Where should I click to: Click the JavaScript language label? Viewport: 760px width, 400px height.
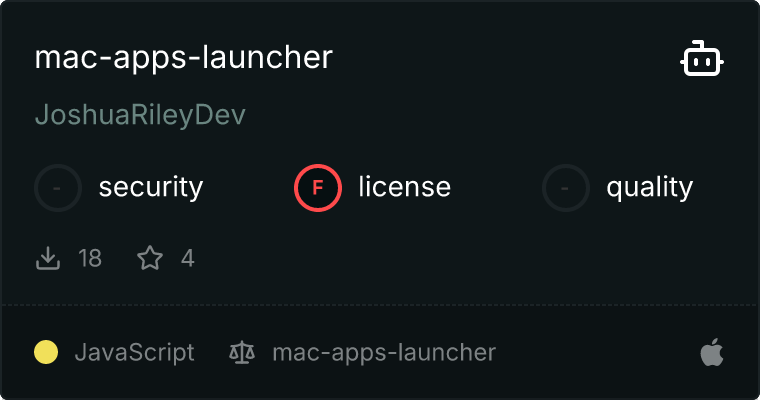point(134,352)
